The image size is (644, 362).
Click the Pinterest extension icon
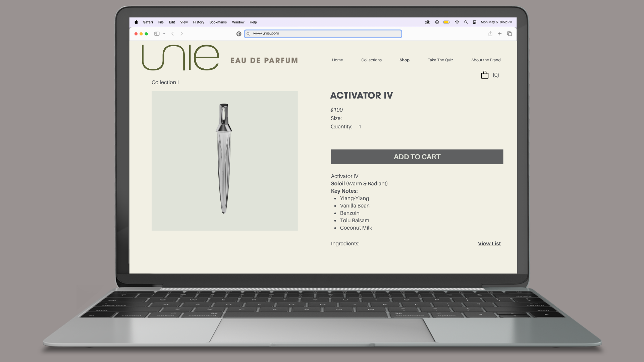pyautogui.click(x=239, y=34)
